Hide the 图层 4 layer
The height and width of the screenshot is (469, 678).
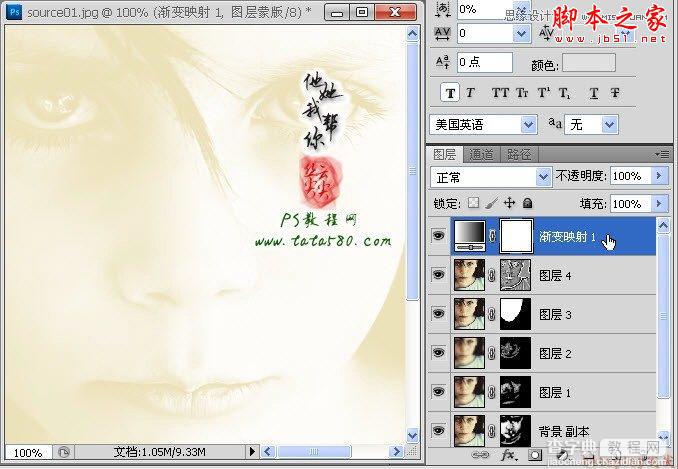[438, 274]
